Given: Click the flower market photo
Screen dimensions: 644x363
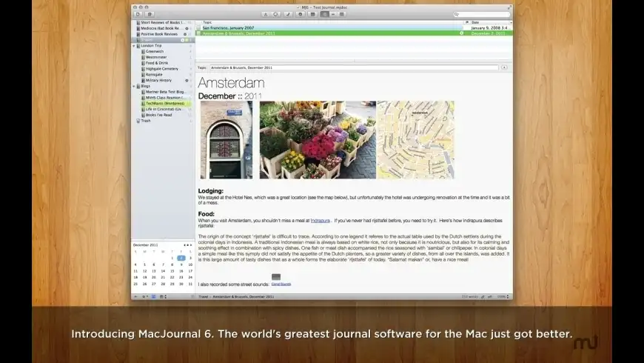Looking at the screenshot, I should (x=318, y=140).
